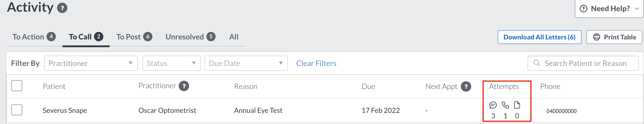Click the SMS attempts speech bubble icon
644x124 pixels.
pyautogui.click(x=493, y=105)
